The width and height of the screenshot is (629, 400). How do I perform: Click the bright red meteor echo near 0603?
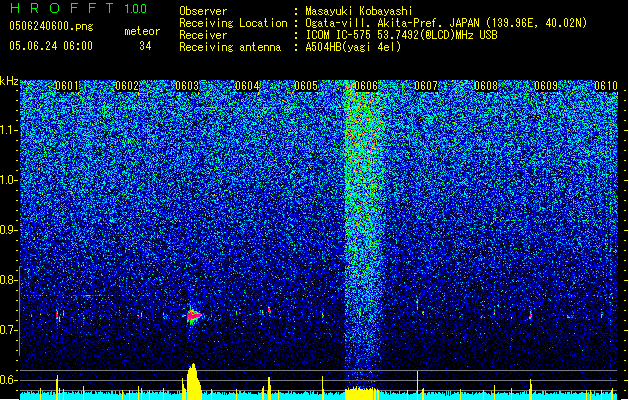click(x=193, y=315)
